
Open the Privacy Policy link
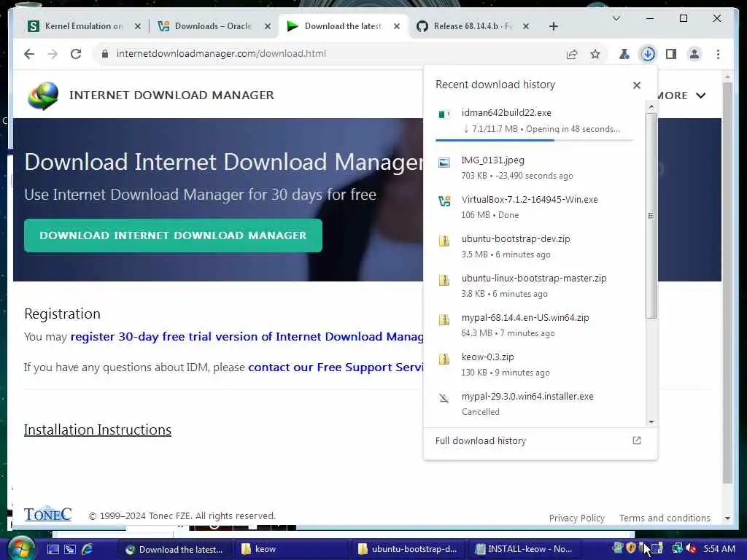click(576, 518)
